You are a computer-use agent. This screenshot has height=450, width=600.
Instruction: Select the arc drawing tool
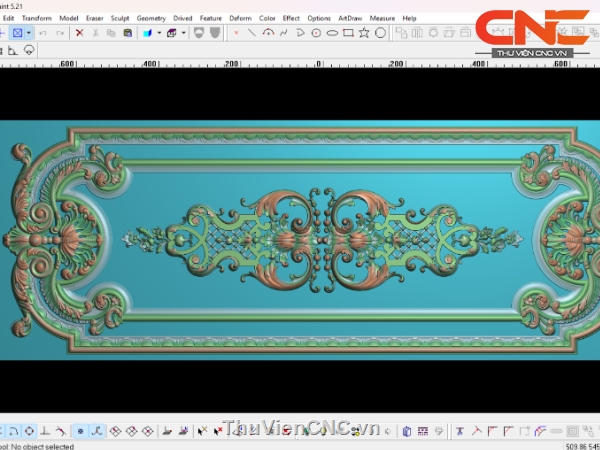(x=267, y=33)
